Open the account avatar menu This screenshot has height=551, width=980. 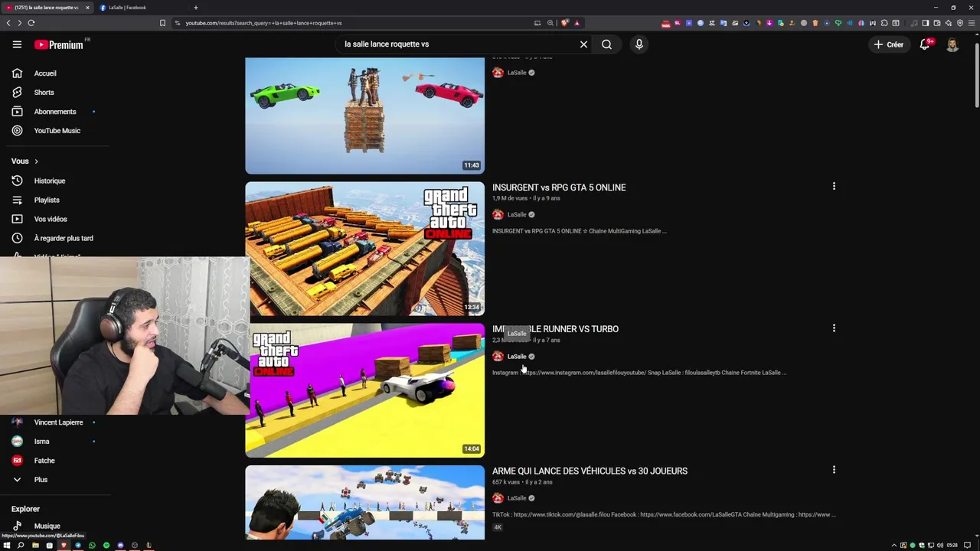[952, 44]
